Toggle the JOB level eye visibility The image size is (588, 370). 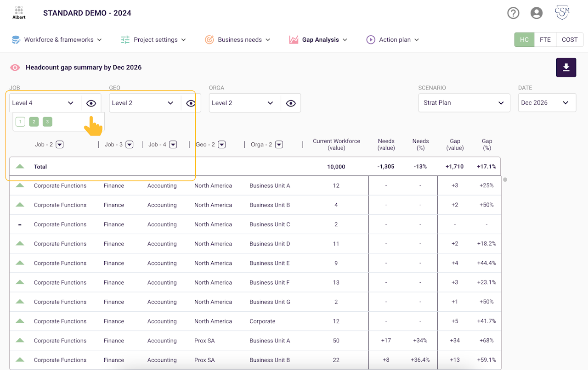pos(91,103)
